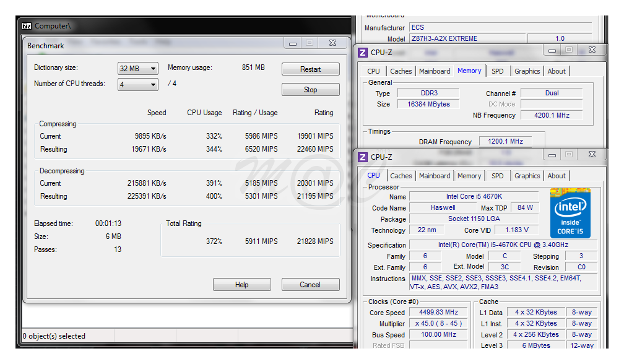The height and width of the screenshot is (364, 624).
Task: Close the Benchmark dialog with the X
Action: click(x=332, y=43)
